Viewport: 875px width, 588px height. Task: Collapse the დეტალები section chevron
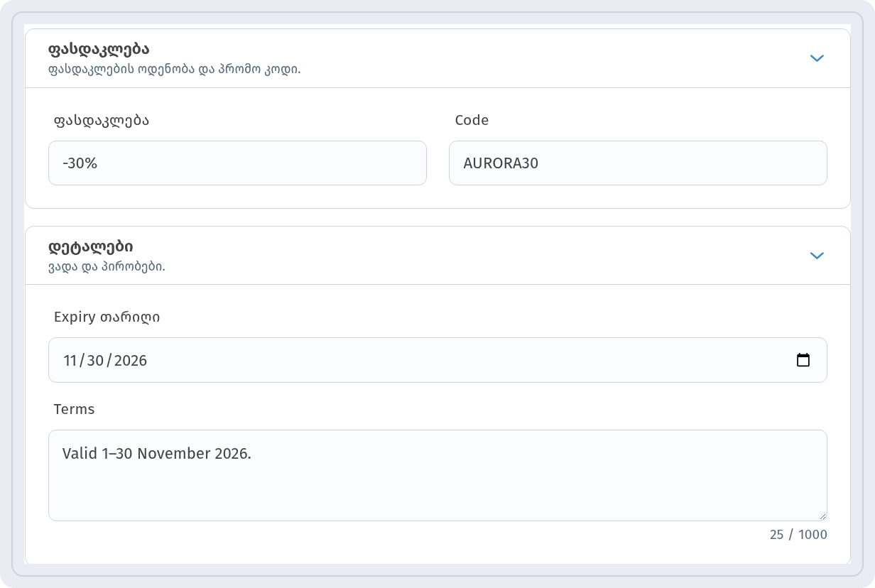[817, 256]
